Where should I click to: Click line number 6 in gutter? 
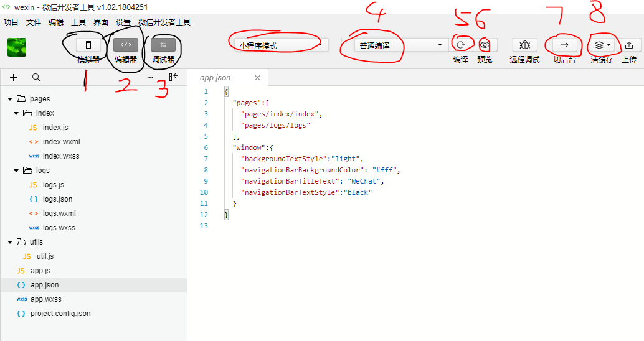tap(206, 147)
